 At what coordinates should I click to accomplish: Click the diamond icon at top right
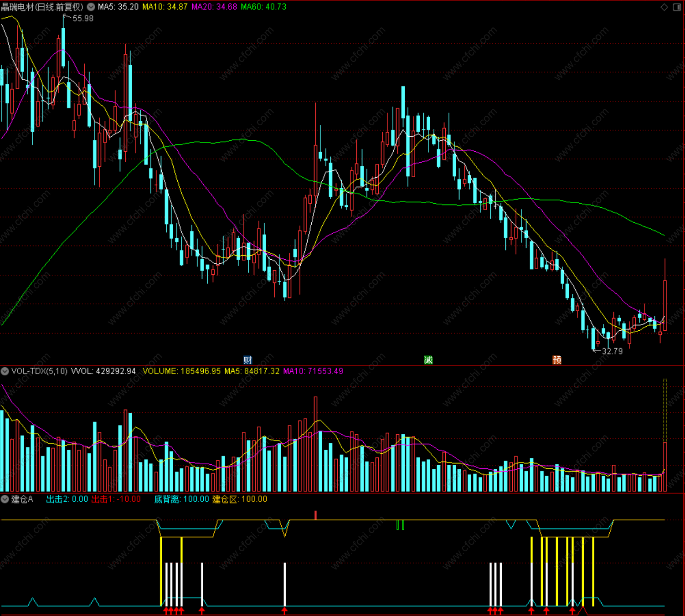(664, 7)
